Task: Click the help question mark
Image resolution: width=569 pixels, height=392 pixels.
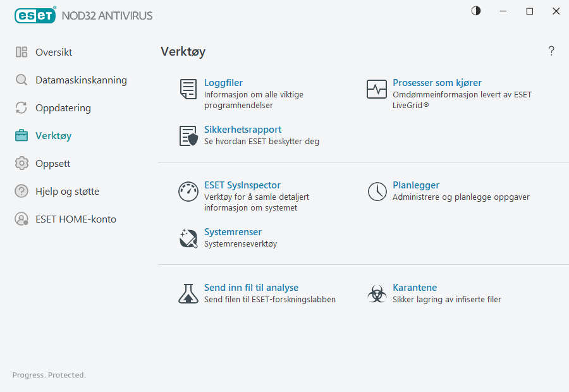Action: 551,51
